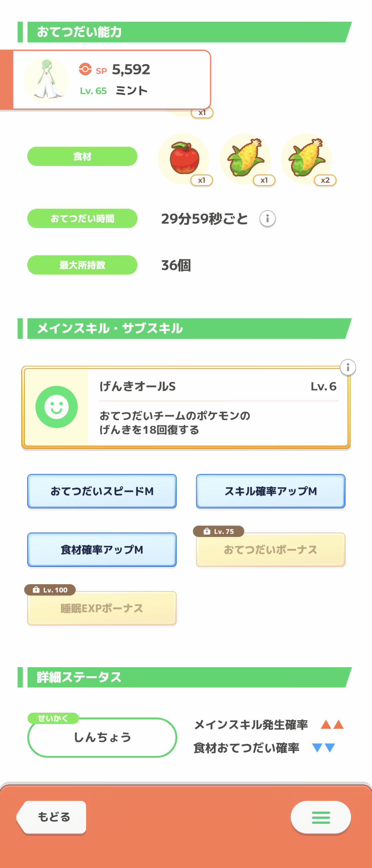
Task: Select the 食材確率アップM subskill
Action: (102, 550)
